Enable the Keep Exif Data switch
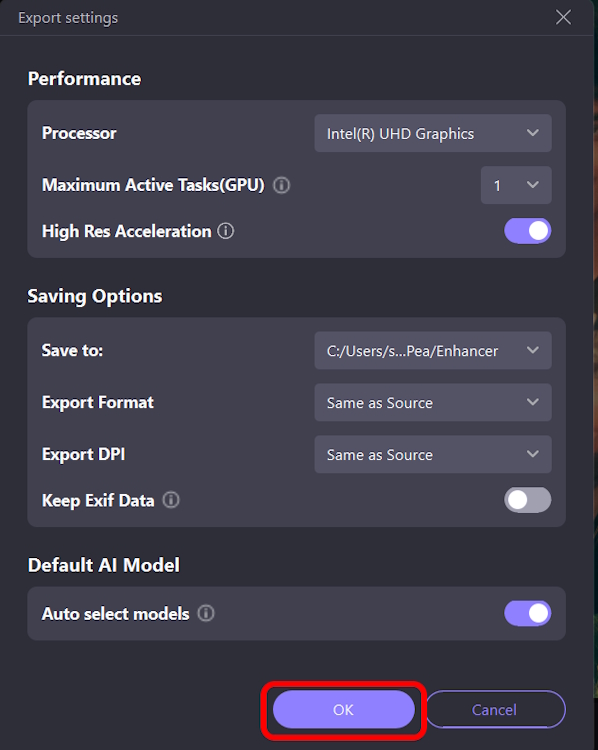Image resolution: width=598 pixels, height=750 pixels. pos(528,500)
